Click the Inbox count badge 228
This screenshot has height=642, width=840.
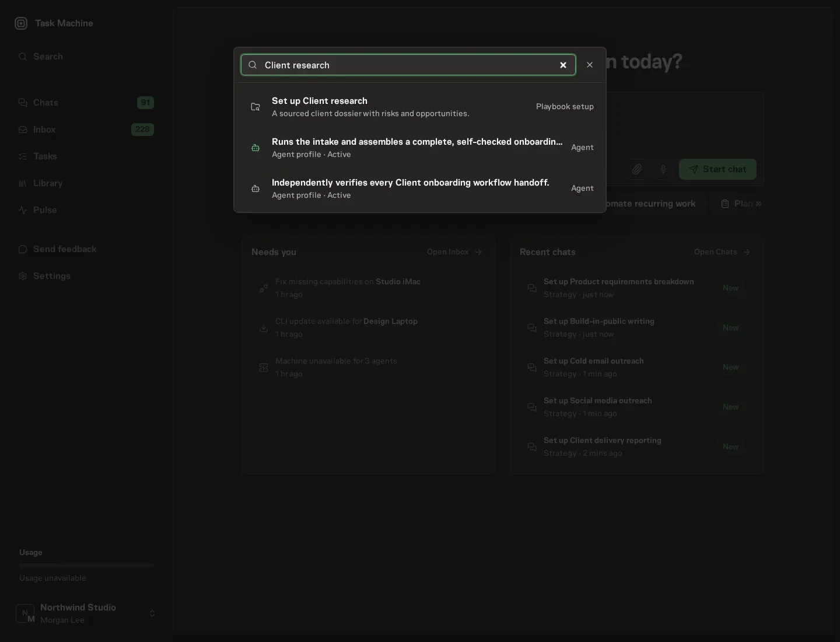tap(142, 130)
